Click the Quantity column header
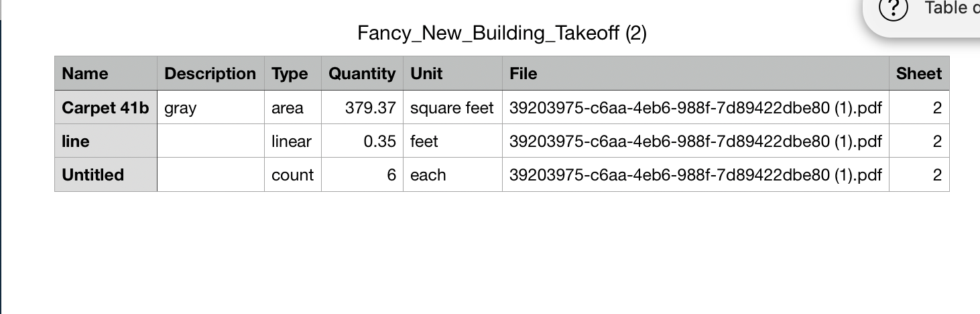 (x=362, y=73)
